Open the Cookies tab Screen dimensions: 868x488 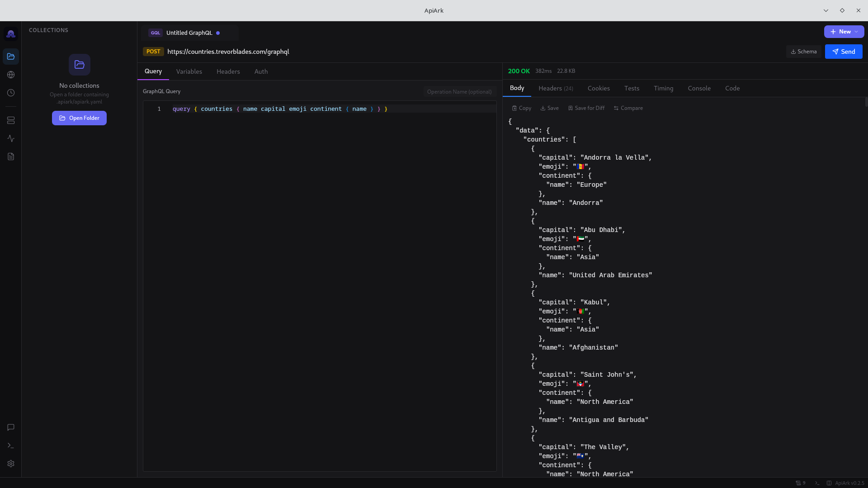tap(599, 88)
